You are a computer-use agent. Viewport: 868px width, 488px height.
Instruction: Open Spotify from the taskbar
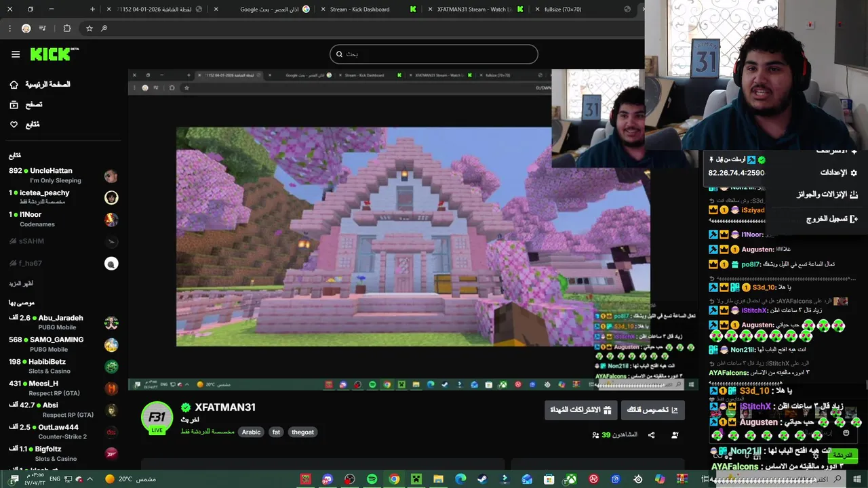pyautogui.click(x=372, y=479)
